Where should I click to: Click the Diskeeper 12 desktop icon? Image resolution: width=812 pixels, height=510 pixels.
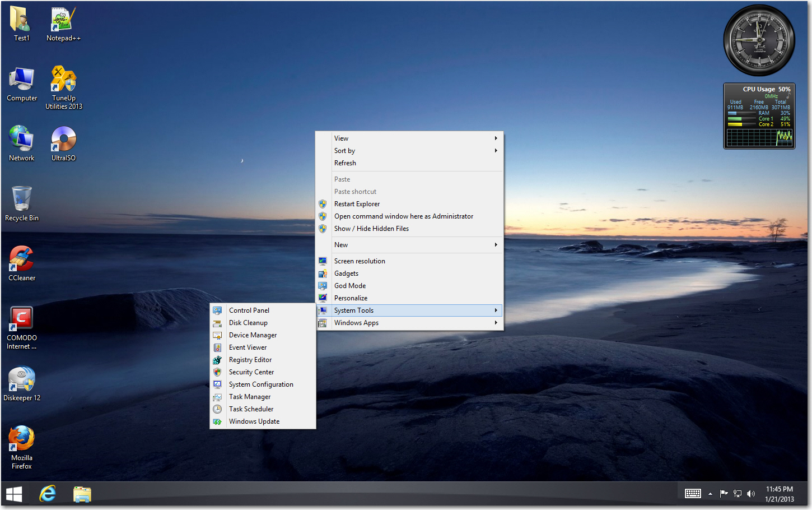22,383
